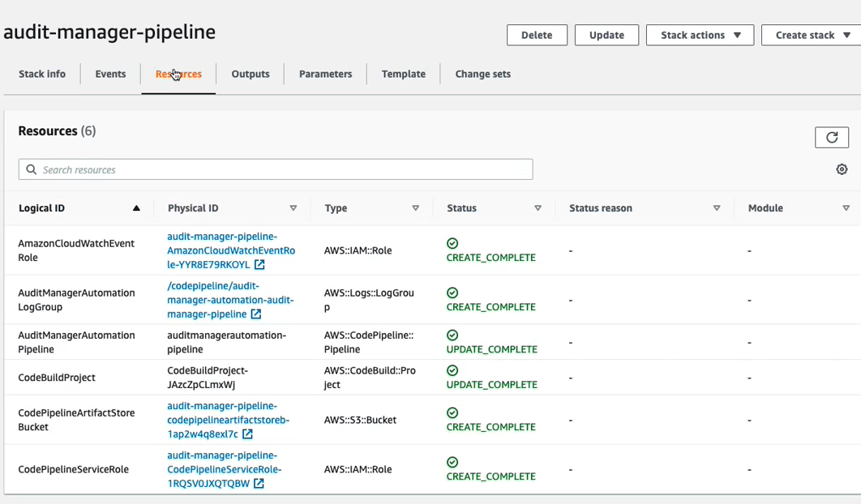This screenshot has width=861, height=504.
Task: Sort by Status column arrow
Action: pyautogui.click(x=538, y=208)
